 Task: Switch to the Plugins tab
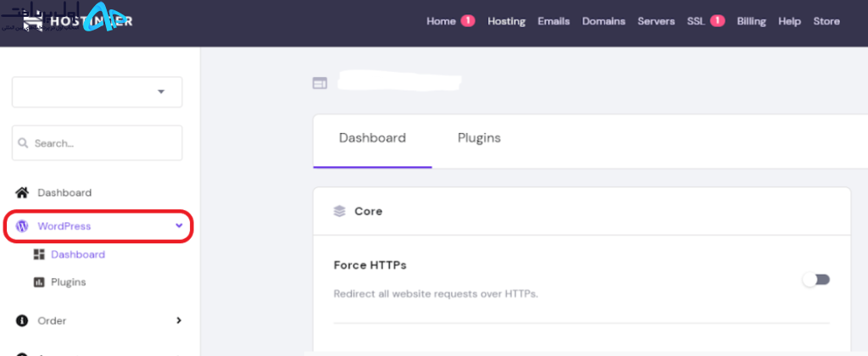(x=480, y=138)
